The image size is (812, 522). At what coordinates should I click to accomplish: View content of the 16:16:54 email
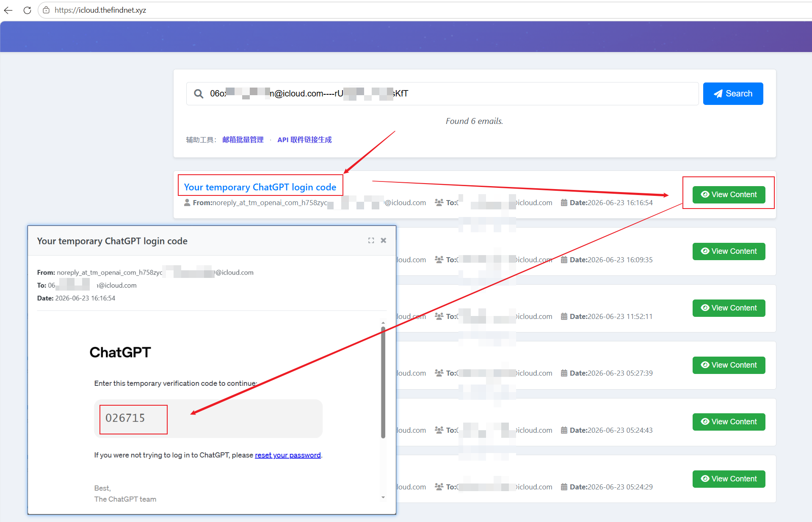729,195
